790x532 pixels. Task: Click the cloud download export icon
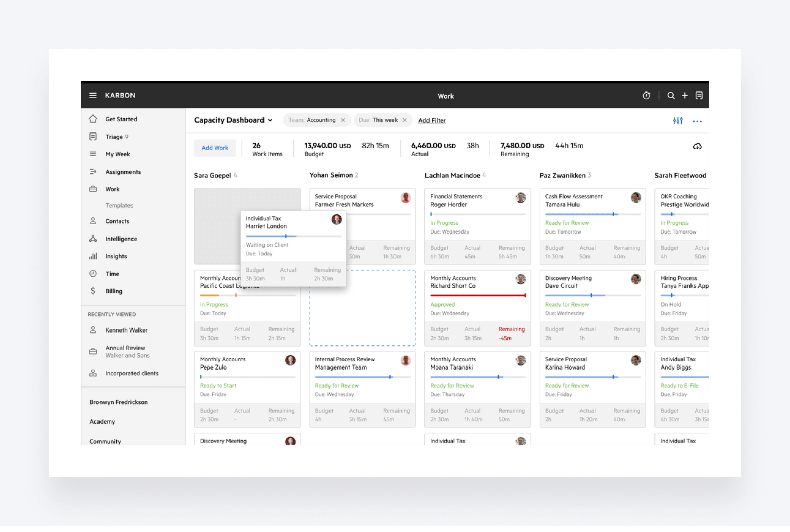pyautogui.click(x=697, y=146)
